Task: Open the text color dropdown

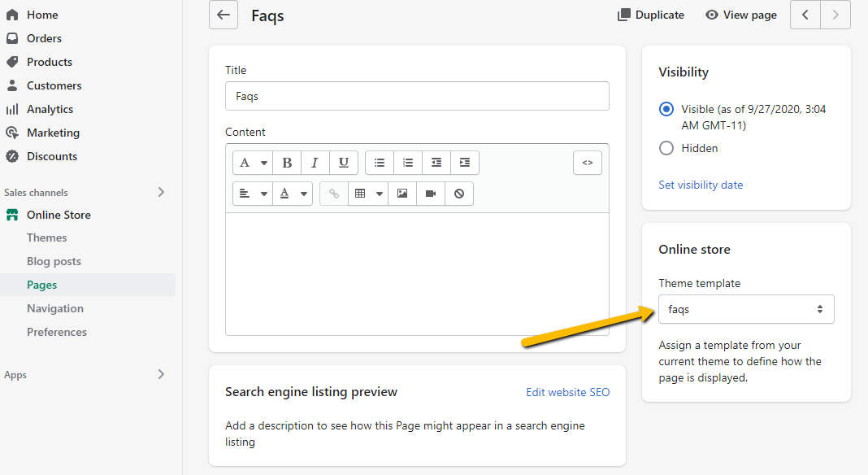Action: coord(293,194)
